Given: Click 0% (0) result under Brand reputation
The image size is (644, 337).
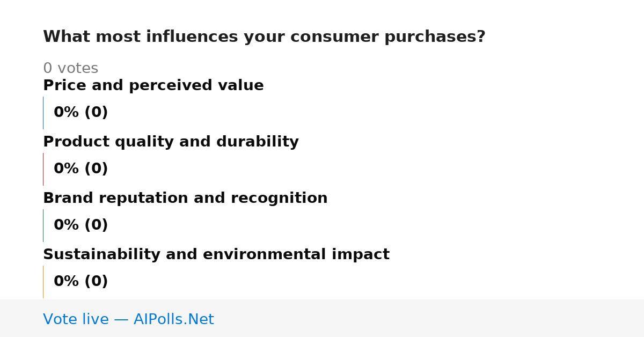Looking at the screenshot, I should [x=80, y=225].
